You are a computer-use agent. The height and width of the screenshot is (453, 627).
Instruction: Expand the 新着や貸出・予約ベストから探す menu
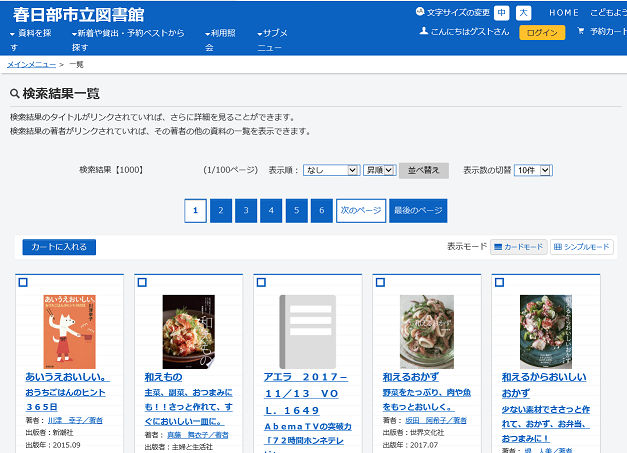(128, 40)
